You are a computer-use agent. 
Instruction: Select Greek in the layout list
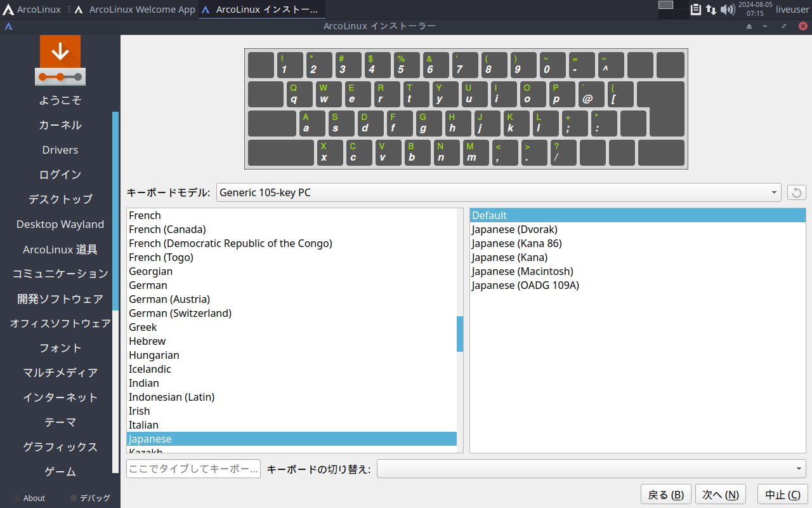pos(292,327)
